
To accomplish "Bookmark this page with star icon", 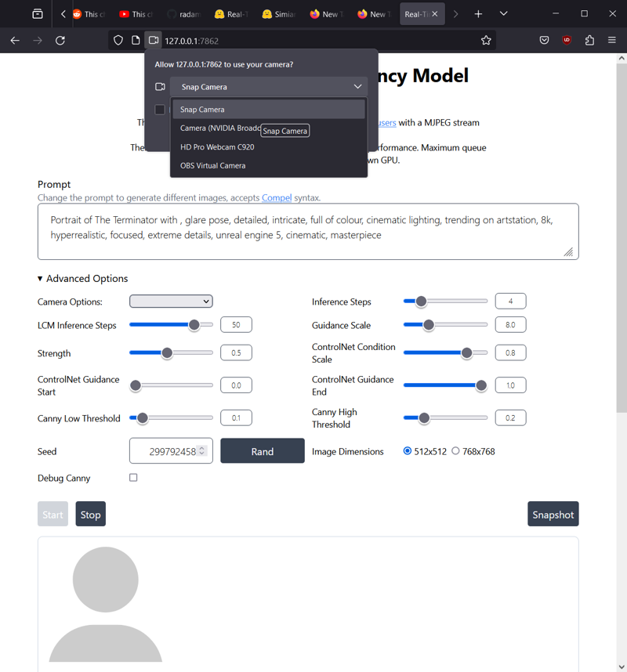I will coord(486,40).
